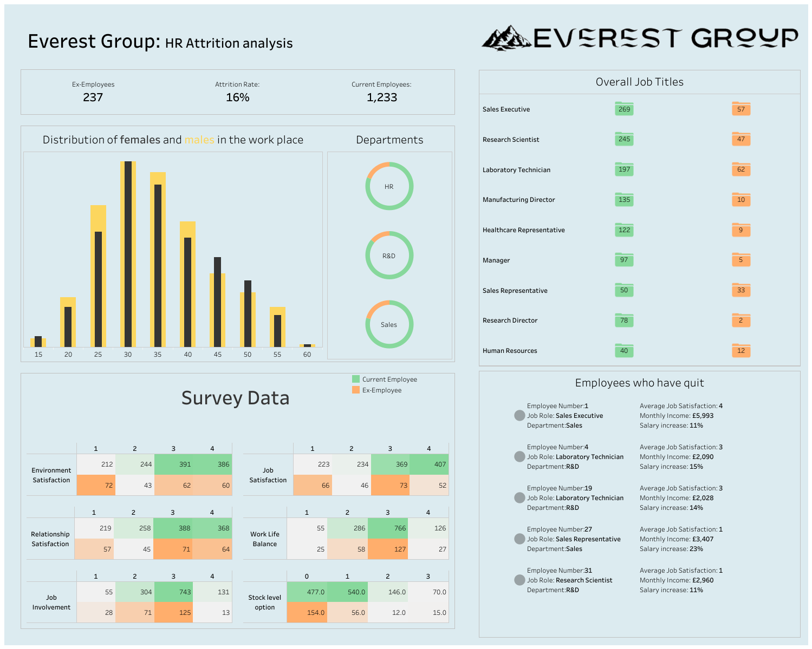
Task: Click the tallest bar at age 30
Action: [128, 254]
